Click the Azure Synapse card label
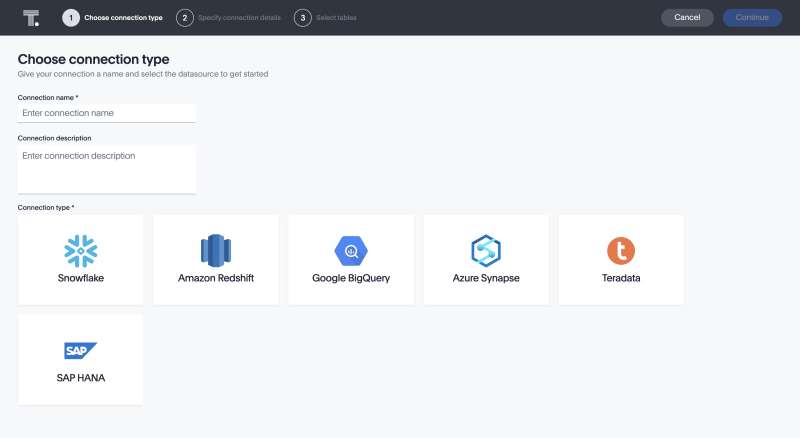This screenshot has height=438, width=800. coord(486,278)
